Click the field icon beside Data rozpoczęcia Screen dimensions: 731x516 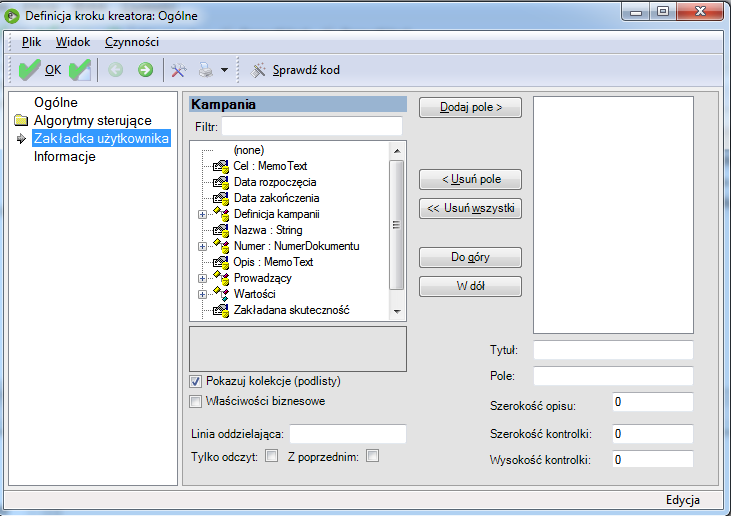[221, 182]
